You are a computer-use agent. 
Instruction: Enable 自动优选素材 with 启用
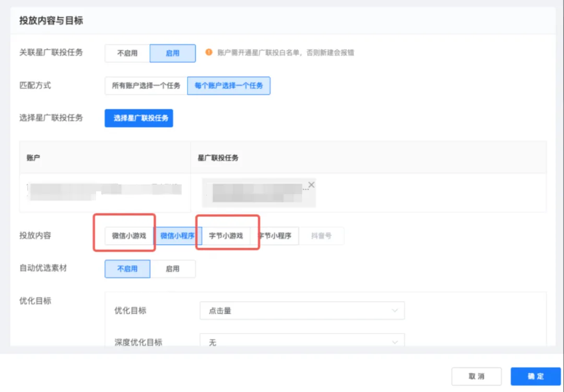tap(172, 269)
